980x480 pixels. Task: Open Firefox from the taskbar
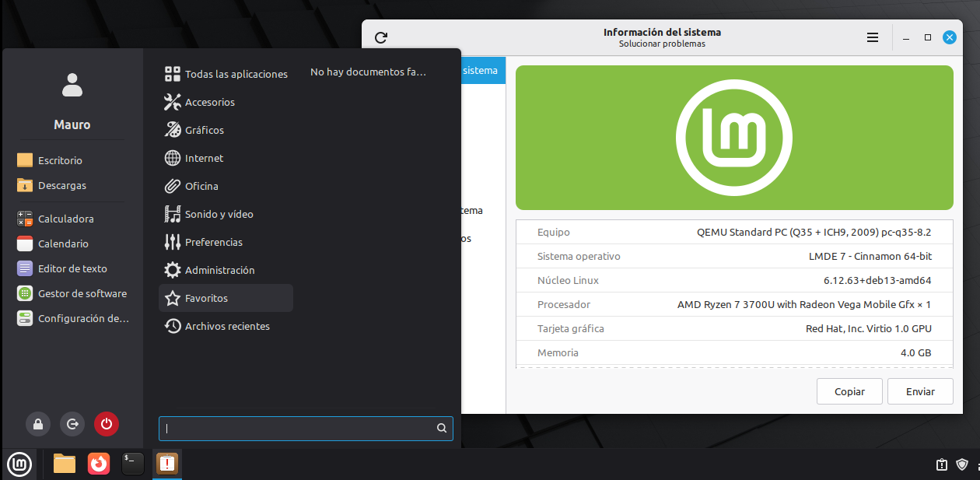[99, 464]
